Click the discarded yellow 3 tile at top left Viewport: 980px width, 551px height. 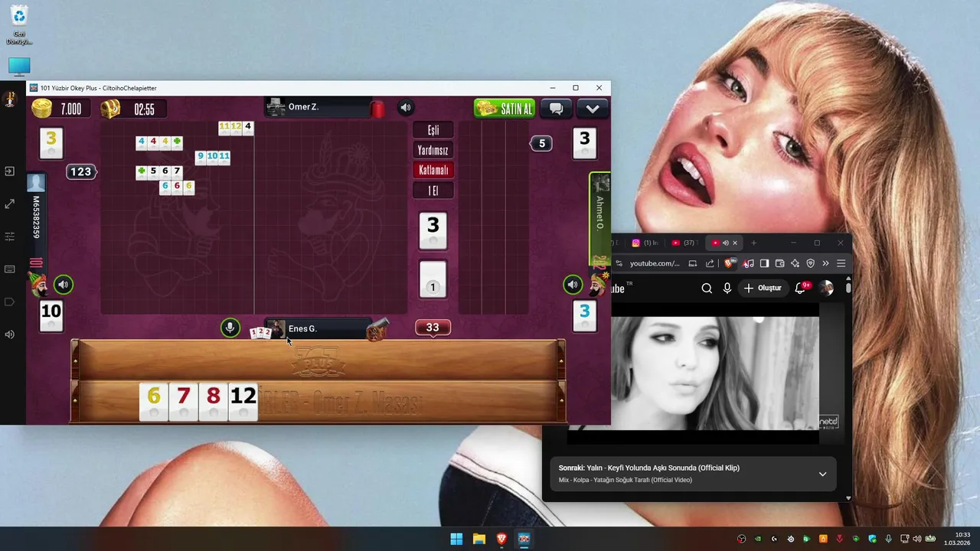[51, 143]
